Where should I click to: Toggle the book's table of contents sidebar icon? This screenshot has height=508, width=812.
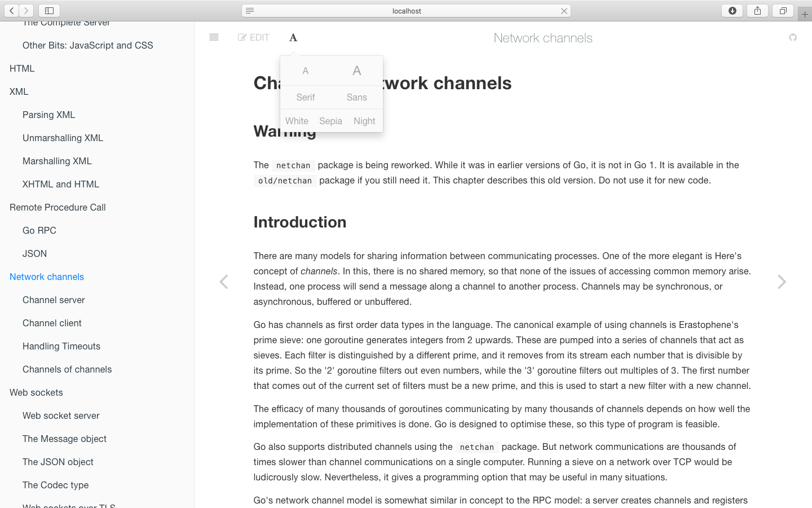[214, 37]
